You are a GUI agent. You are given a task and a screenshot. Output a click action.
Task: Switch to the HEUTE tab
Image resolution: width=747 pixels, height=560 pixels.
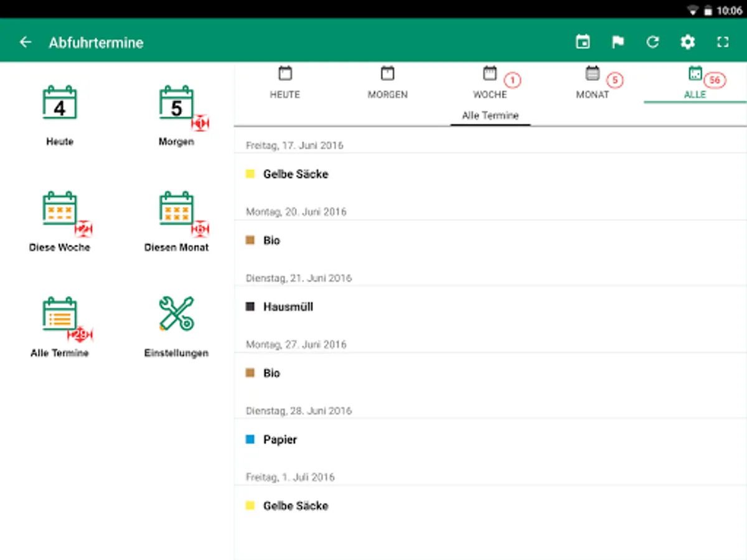285,83
